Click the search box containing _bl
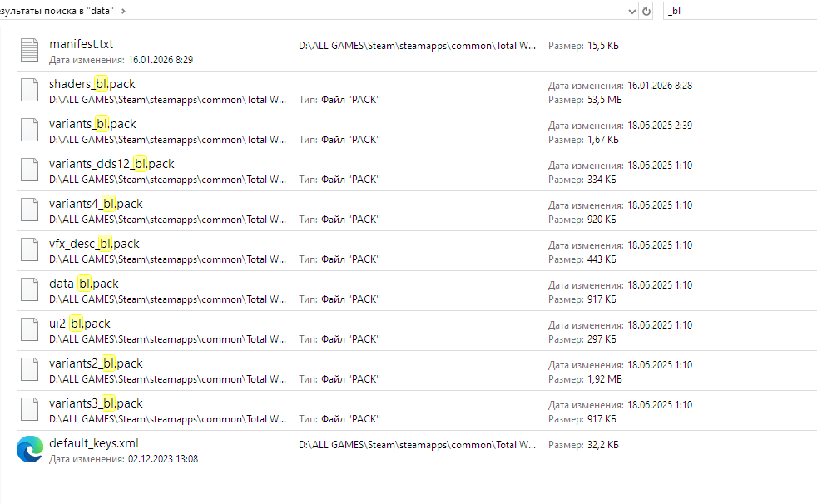Screen dimensions: 817x504 [740, 11]
